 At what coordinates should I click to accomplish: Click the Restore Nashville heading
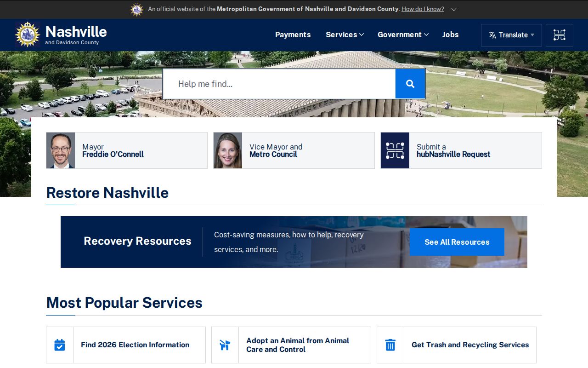[107, 193]
